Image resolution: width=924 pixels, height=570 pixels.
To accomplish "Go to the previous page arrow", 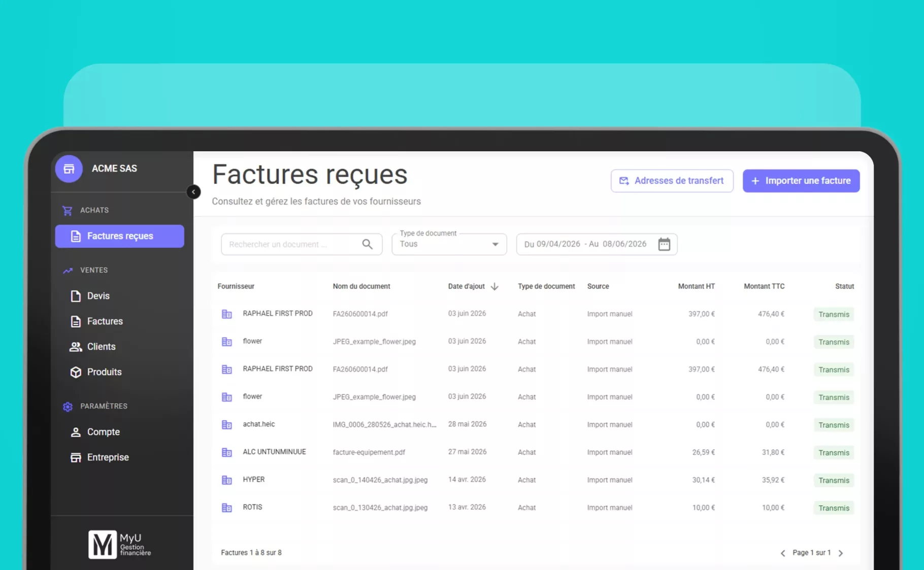I will click(782, 553).
